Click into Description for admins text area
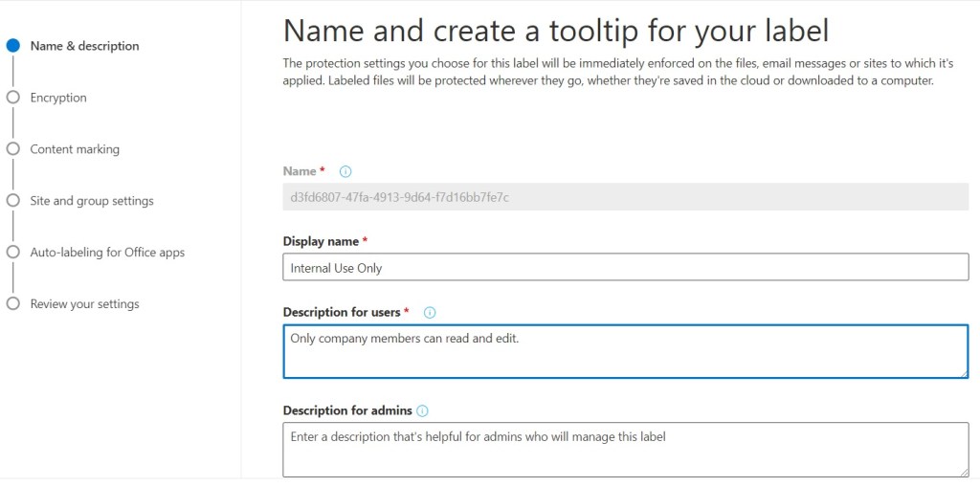 [x=626, y=449]
